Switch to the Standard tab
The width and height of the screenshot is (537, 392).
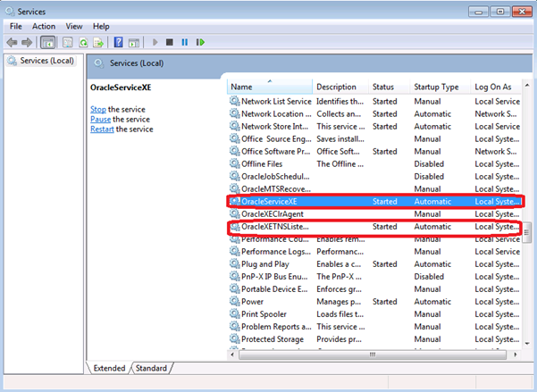151,368
